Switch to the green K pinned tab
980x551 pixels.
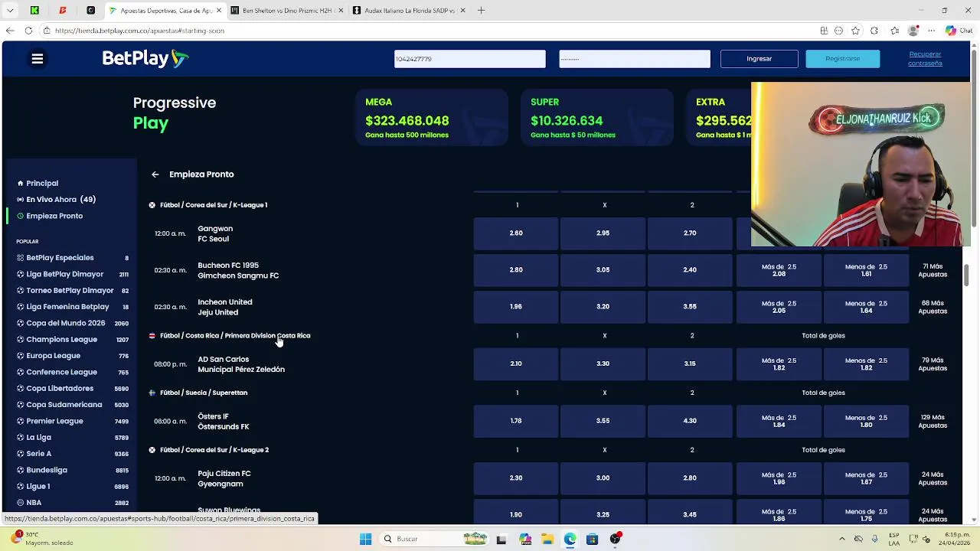pos(34,11)
